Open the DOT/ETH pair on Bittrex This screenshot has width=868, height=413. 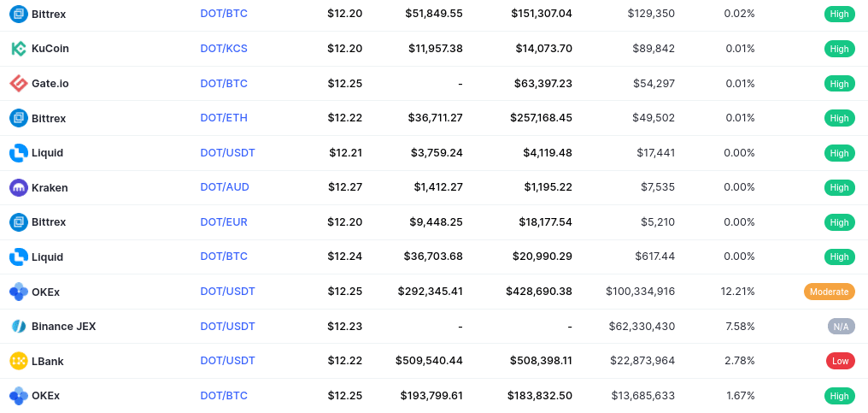(x=224, y=117)
